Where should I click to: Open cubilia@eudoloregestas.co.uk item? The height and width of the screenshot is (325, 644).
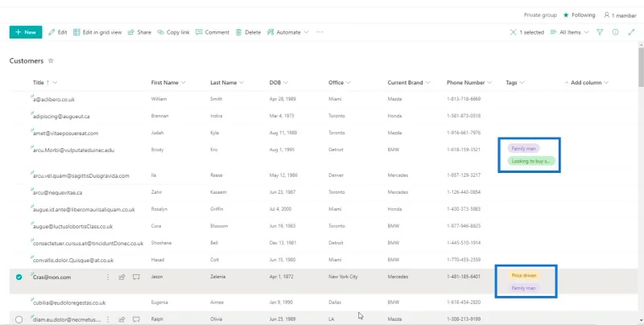point(69,302)
